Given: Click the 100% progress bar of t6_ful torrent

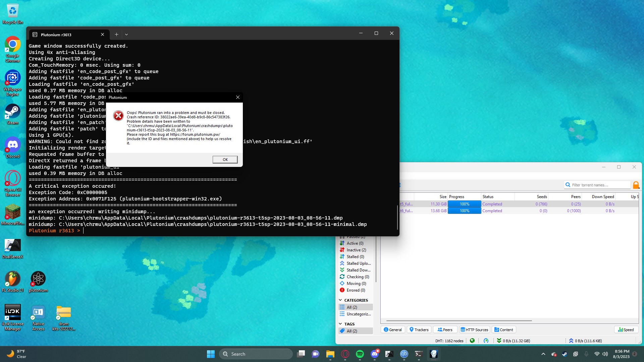Looking at the screenshot, I should 465,211.
